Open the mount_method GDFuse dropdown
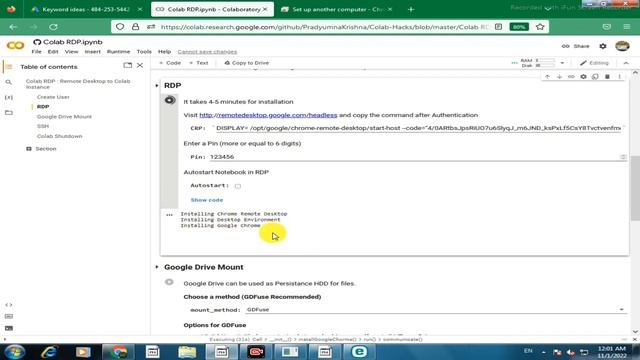This screenshot has height=360, width=640. [x=435, y=310]
